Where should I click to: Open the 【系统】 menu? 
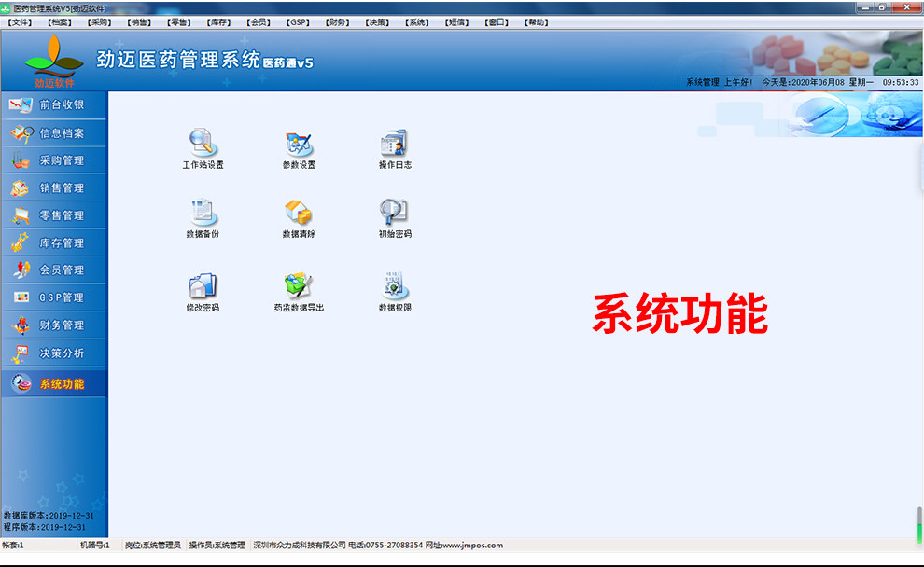417,22
